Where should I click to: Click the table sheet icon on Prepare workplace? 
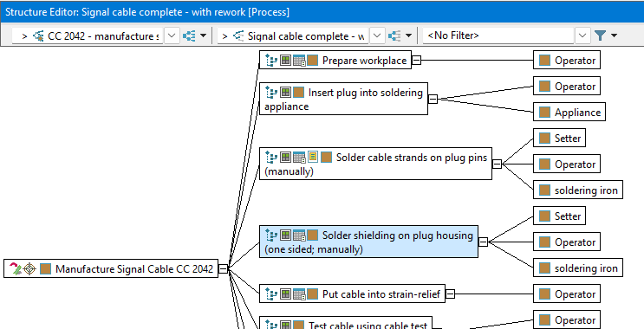[x=299, y=61]
